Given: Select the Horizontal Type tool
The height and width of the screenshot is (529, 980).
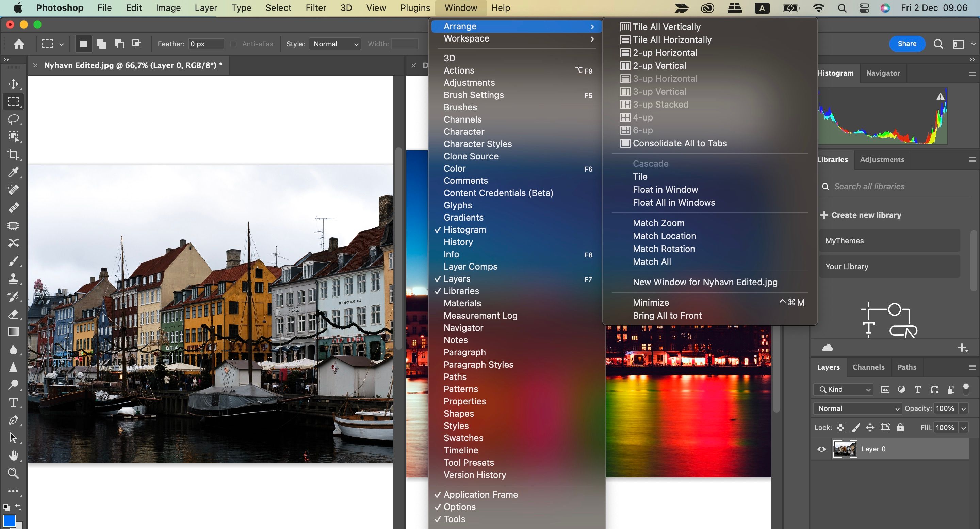Looking at the screenshot, I should [13, 403].
